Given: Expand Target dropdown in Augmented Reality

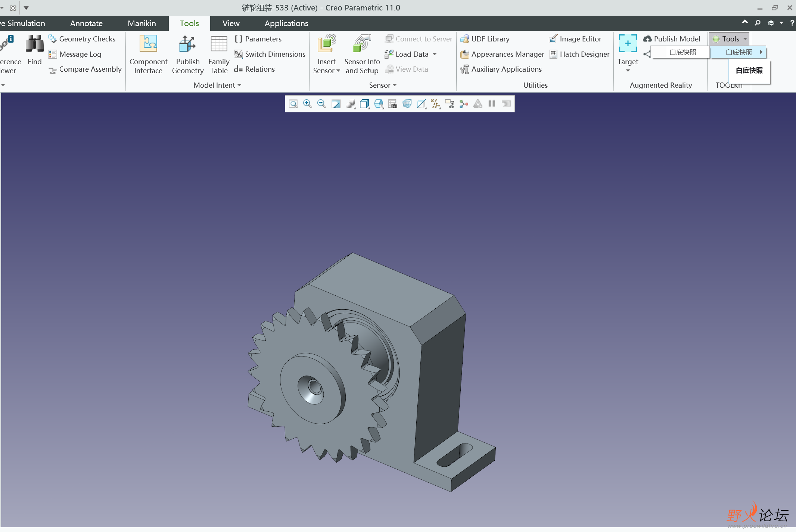Looking at the screenshot, I should (x=628, y=71).
